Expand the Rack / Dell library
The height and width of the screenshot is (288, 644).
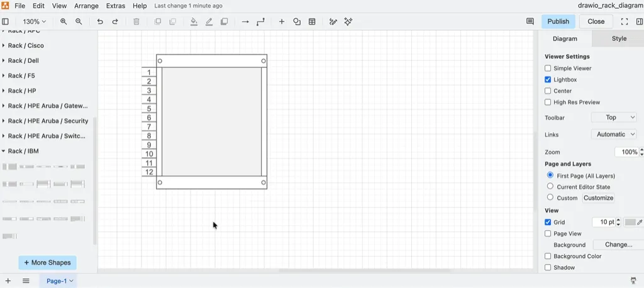pos(23,61)
